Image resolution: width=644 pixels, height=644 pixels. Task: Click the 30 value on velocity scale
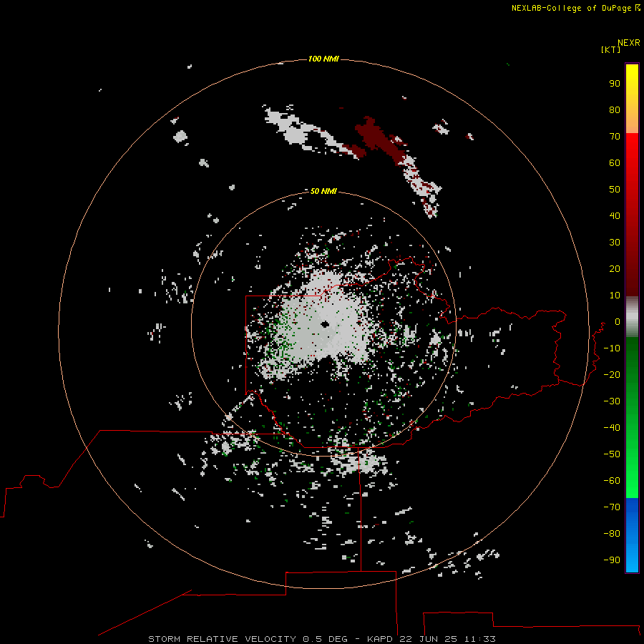point(615,243)
